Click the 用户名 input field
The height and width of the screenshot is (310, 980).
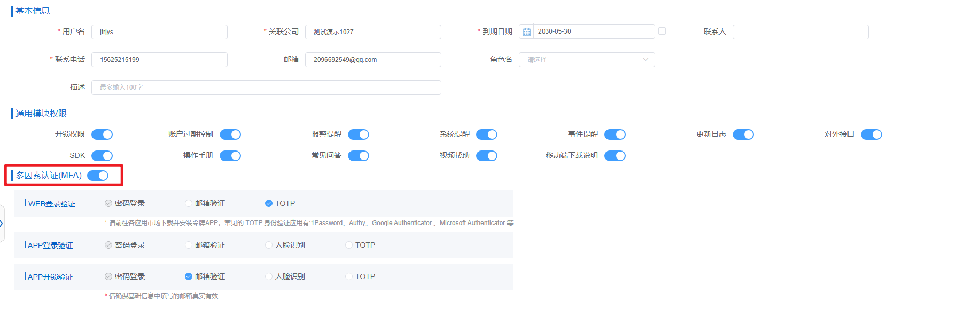click(x=159, y=32)
